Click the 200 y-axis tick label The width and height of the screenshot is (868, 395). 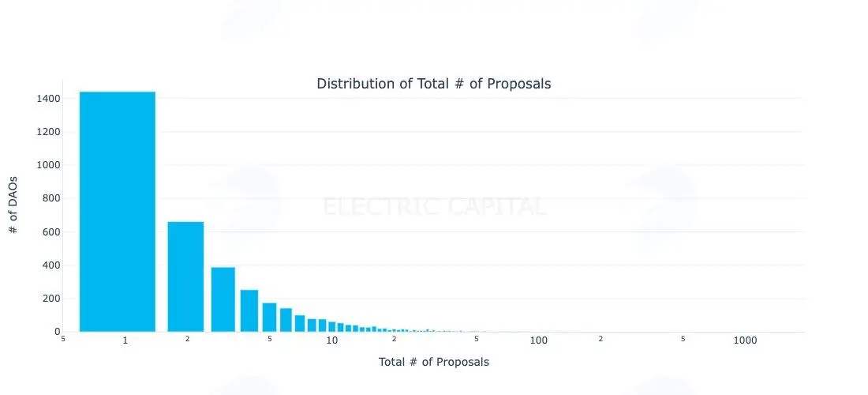51,299
